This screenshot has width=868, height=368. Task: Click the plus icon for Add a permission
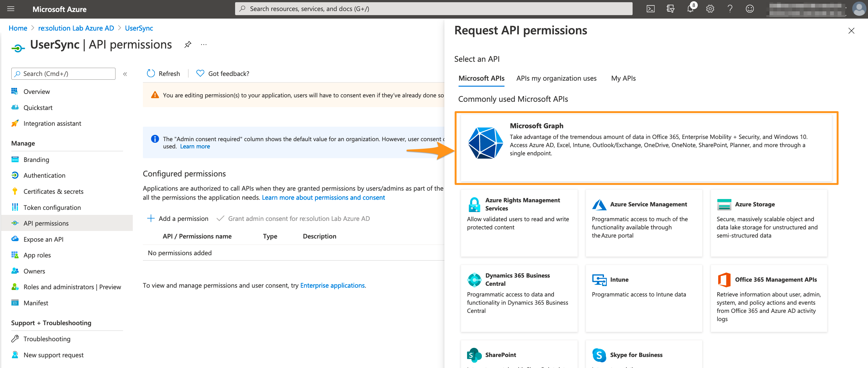click(151, 218)
